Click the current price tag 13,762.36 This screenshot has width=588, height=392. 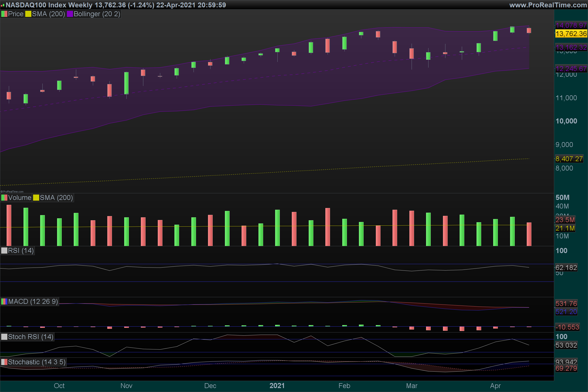tap(571, 34)
